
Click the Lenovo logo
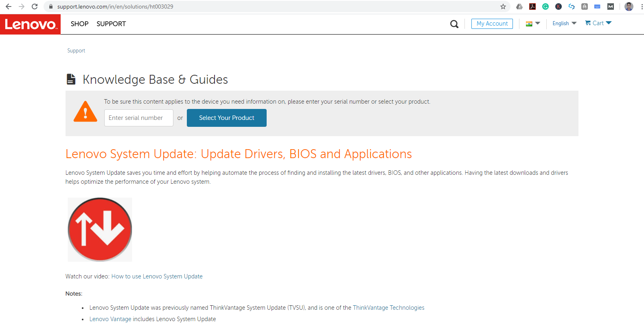31,24
